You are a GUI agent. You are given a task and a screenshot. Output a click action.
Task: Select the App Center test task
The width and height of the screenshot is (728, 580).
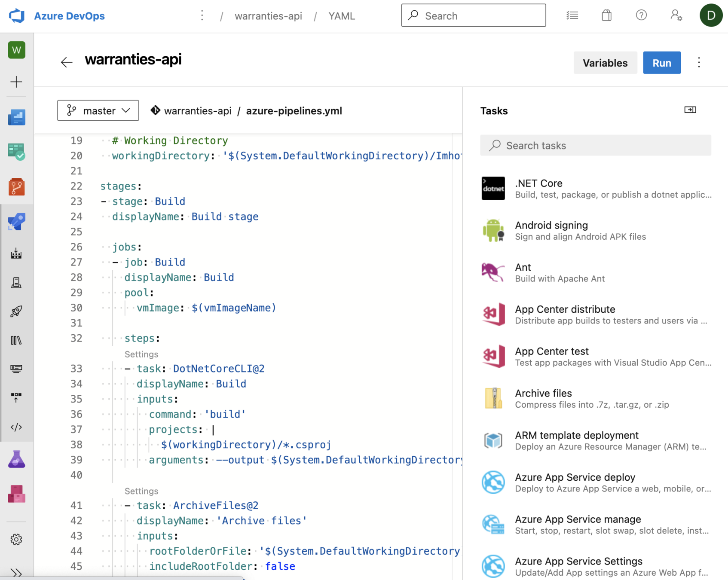point(596,357)
